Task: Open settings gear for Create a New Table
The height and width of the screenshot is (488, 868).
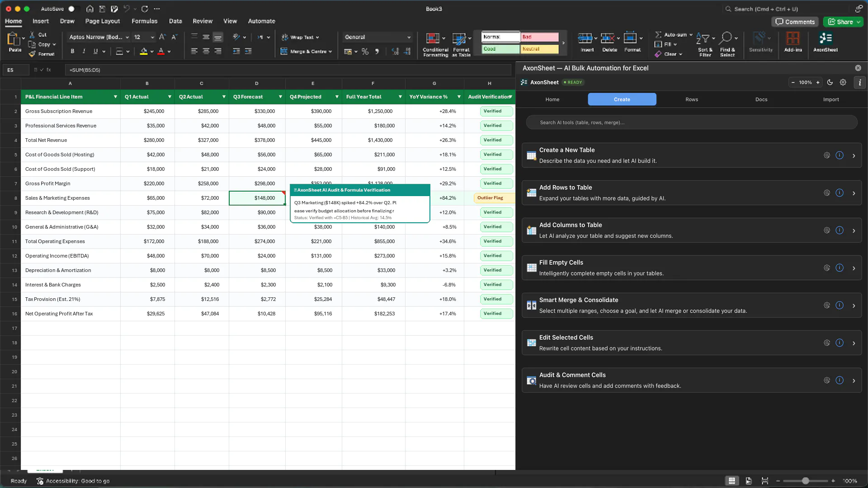Action: click(x=827, y=155)
